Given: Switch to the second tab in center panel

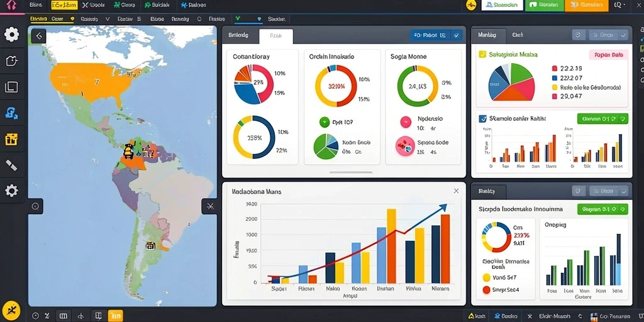Looking at the screenshot, I should pyautogui.click(x=276, y=36).
